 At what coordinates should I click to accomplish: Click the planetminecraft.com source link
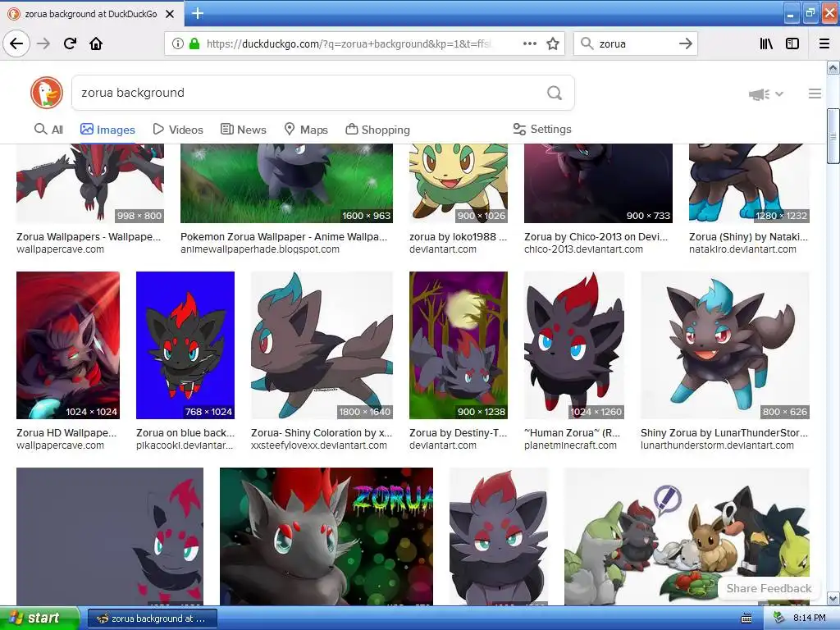tap(571, 445)
